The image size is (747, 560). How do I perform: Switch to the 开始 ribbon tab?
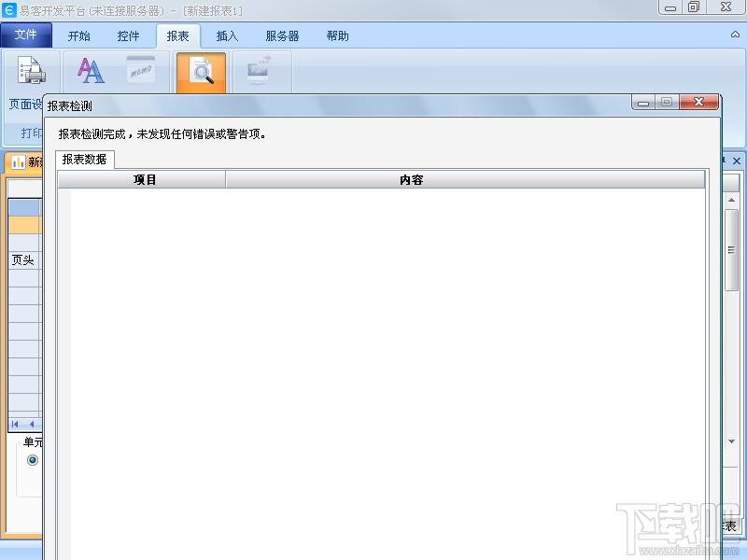click(78, 36)
